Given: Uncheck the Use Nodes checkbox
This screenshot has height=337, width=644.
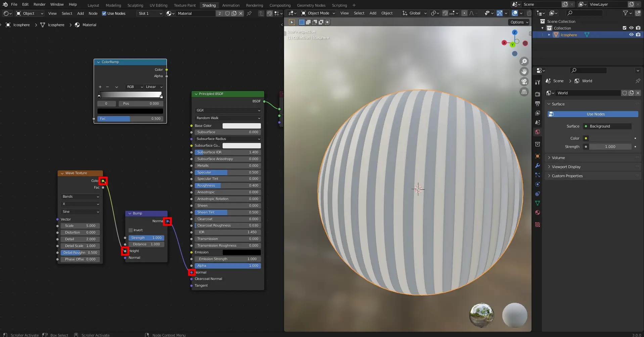Looking at the screenshot, I should tap(104, 13).
